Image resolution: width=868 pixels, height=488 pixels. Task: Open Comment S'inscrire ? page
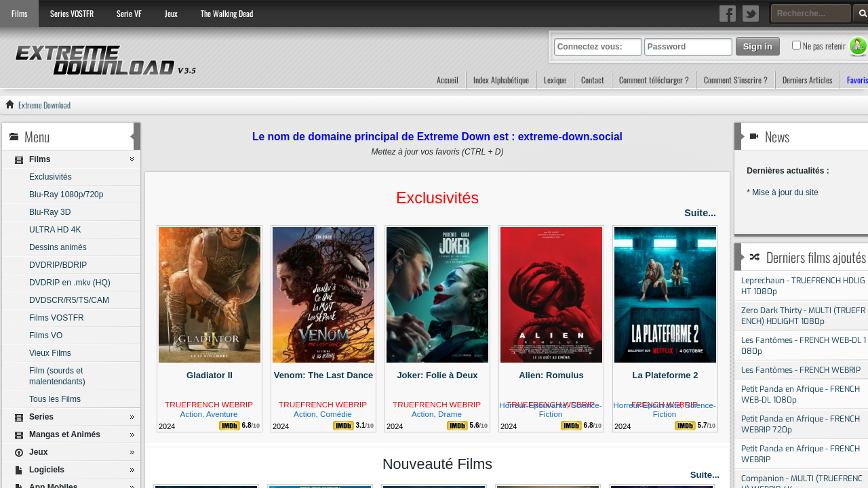(x=736, y=80)
